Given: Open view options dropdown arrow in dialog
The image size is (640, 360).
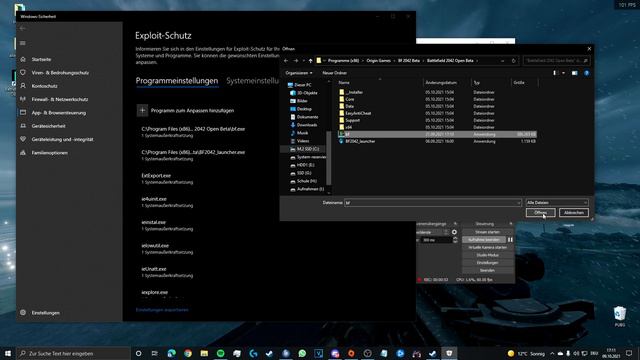Looking at the screenshot, I should [564, 73].
